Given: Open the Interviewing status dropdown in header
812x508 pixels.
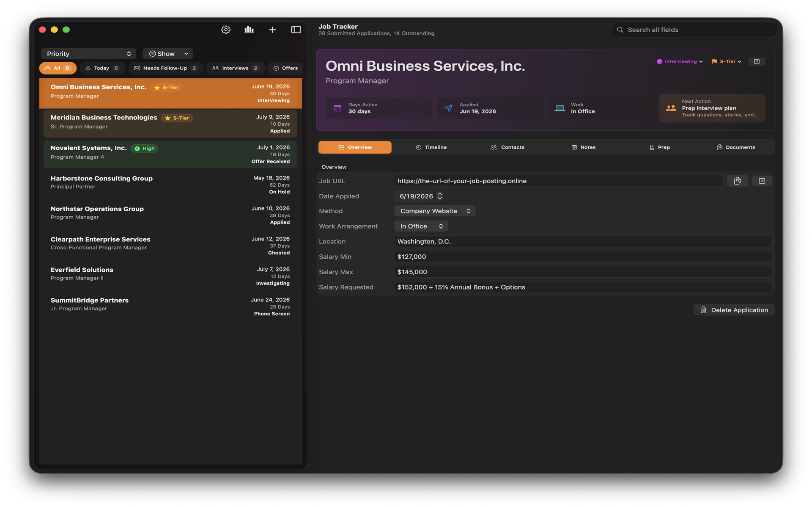Looking at the screenshot, I should point(680,61).
